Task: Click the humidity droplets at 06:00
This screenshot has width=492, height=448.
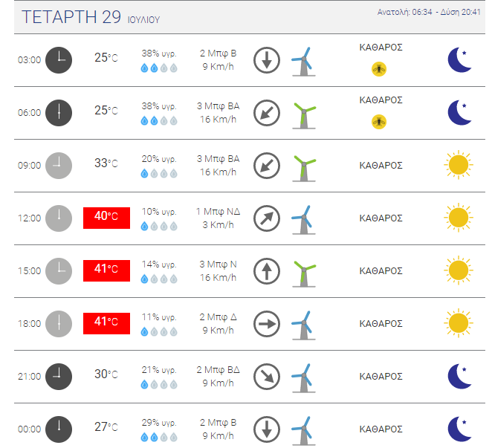Action: [159, 121]
